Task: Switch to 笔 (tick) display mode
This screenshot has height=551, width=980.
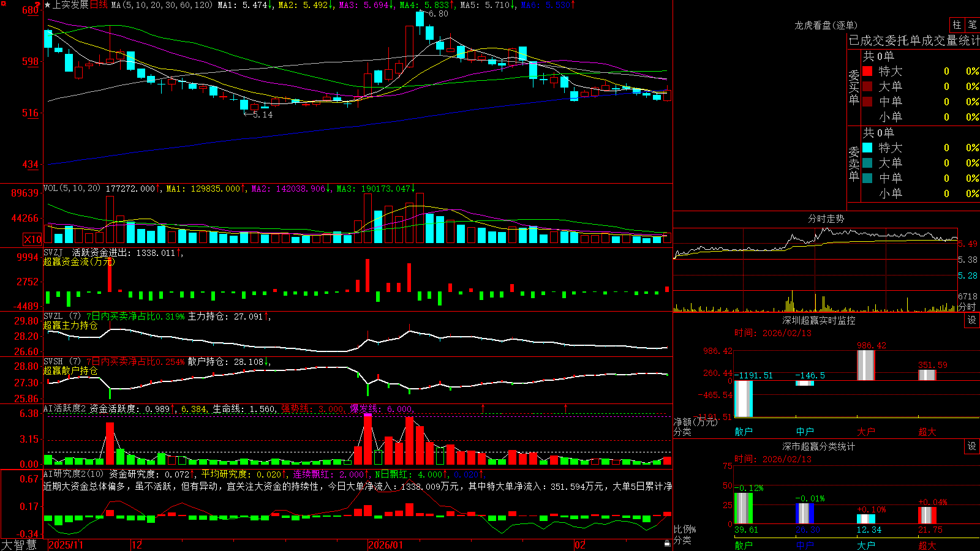Action: pyautogui.click(x=973, y=24)
